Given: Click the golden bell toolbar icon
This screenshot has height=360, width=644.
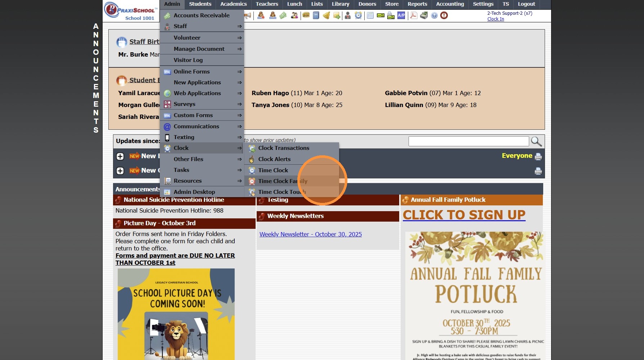Looking at the screenshot, I should [326, 15].
